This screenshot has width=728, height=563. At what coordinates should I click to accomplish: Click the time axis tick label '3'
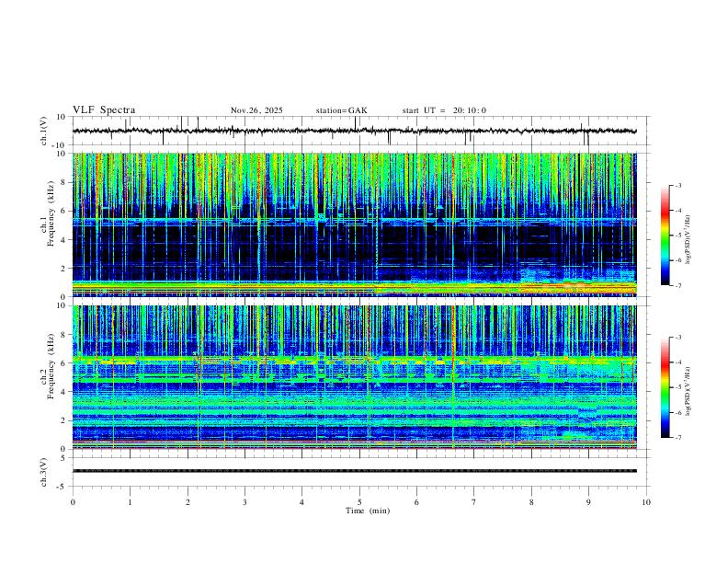245,502
